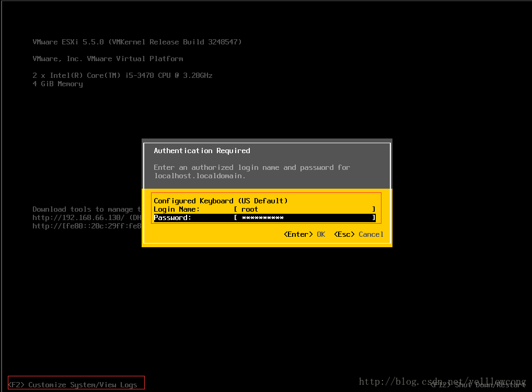The height and width of the screenshot is (392, 532).
Task: Click the 4 GiB Memory text
Action: [57, 84]
